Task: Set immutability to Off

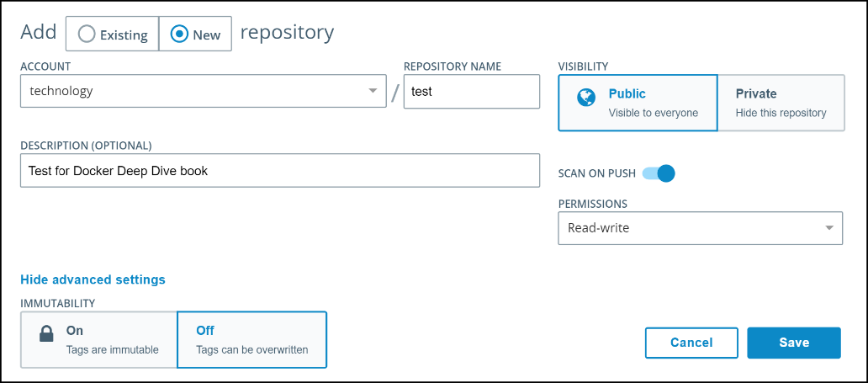Action: pos(251,339)
